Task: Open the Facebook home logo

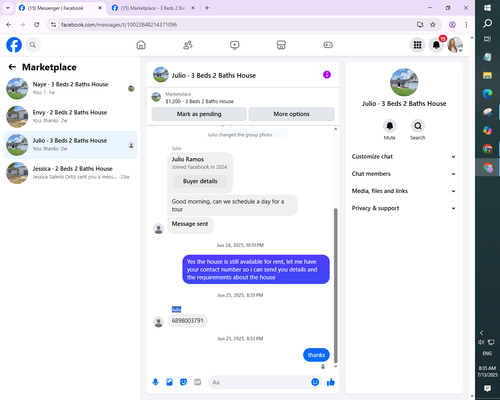Action: 14,45
